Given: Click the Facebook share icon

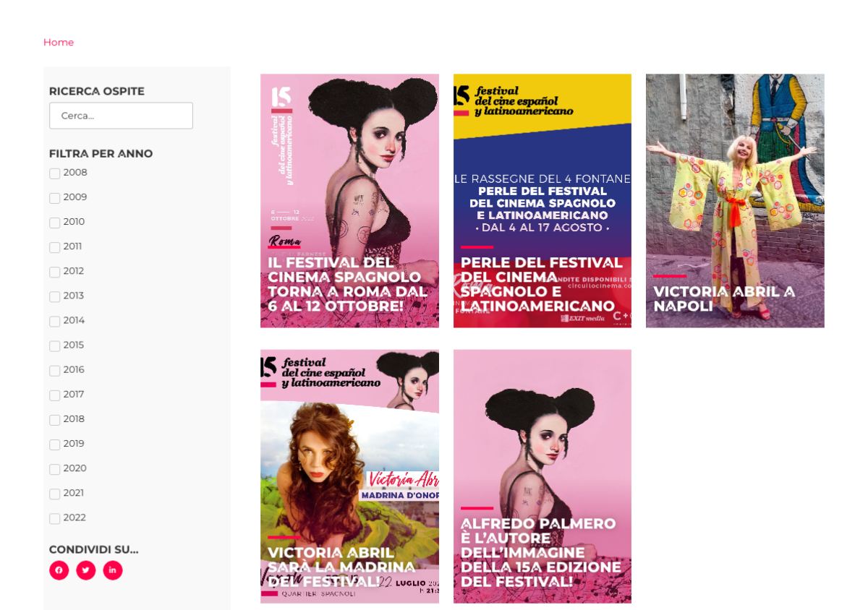Looking at the screenshot, I should point(59,570).
